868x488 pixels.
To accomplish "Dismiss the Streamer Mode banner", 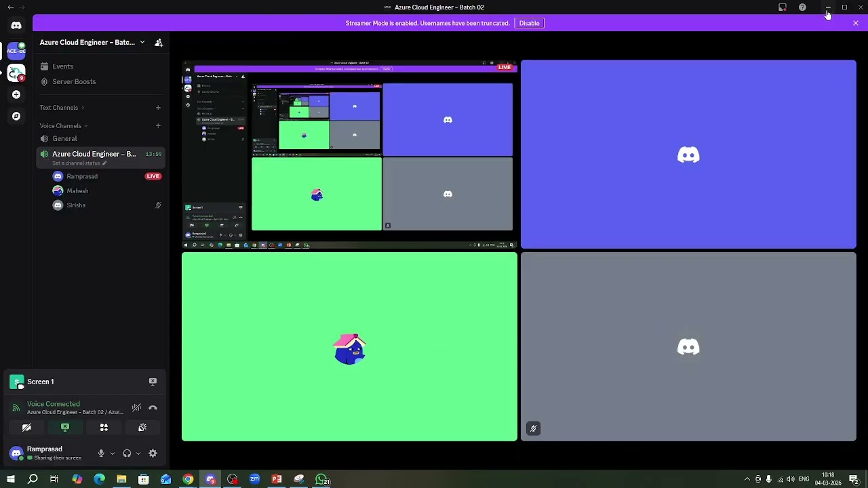I will [856, 23].
